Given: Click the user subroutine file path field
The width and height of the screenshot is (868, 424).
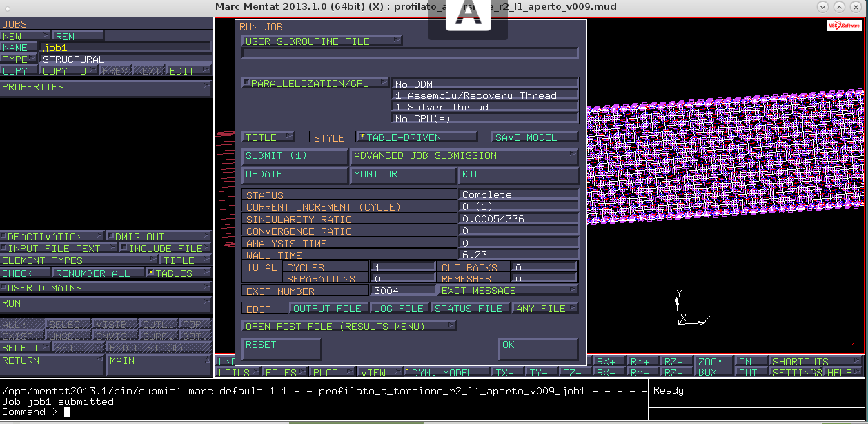Looking at the screenshot, I should [x=410, y=52].
